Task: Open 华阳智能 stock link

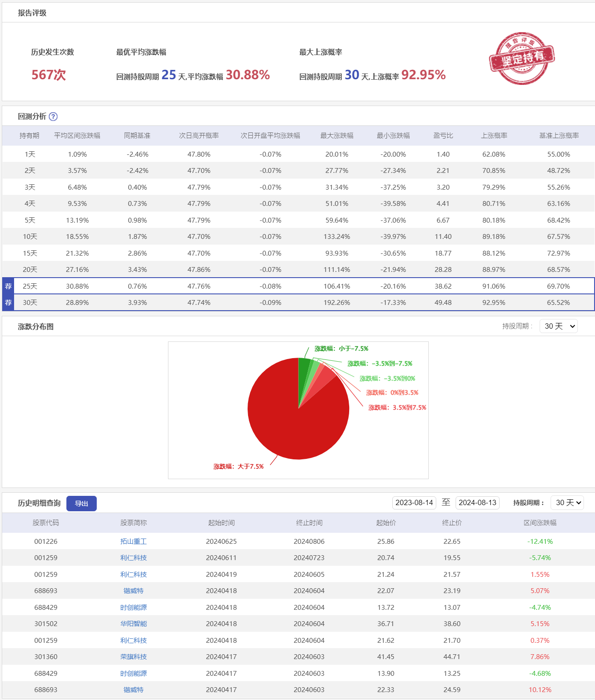Action: pos(133,624)
